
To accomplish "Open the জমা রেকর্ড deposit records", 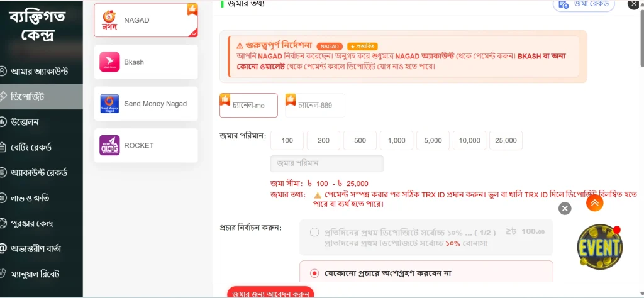I will click(584, 4).
